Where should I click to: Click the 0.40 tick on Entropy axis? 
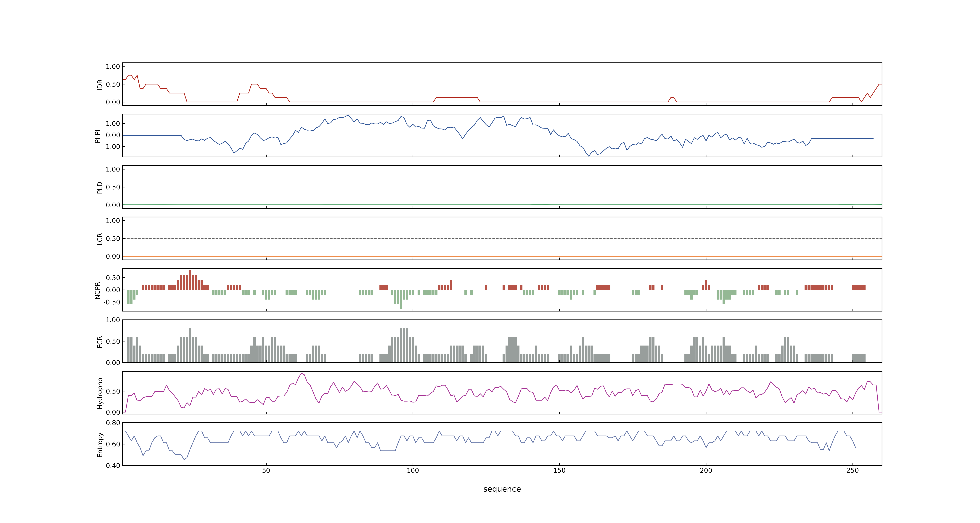pos(113,466)
